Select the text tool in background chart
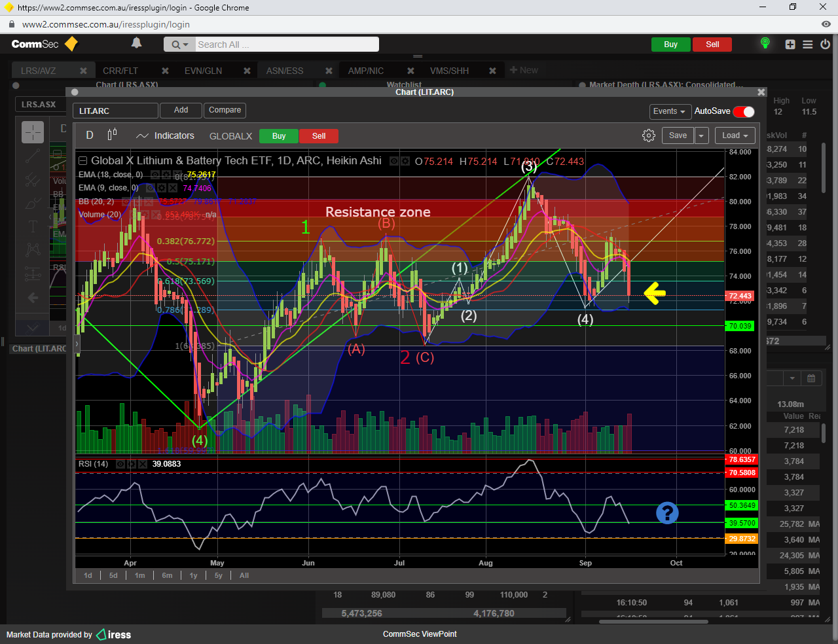Image resolution: width=838 pixels, height=644 pixels. click(33, 226)
